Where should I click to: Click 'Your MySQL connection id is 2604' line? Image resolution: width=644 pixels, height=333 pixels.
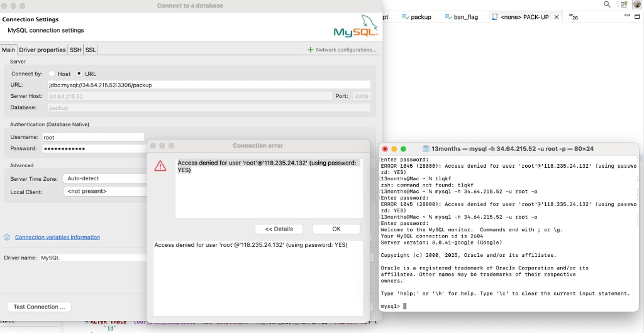pos(431,236)
